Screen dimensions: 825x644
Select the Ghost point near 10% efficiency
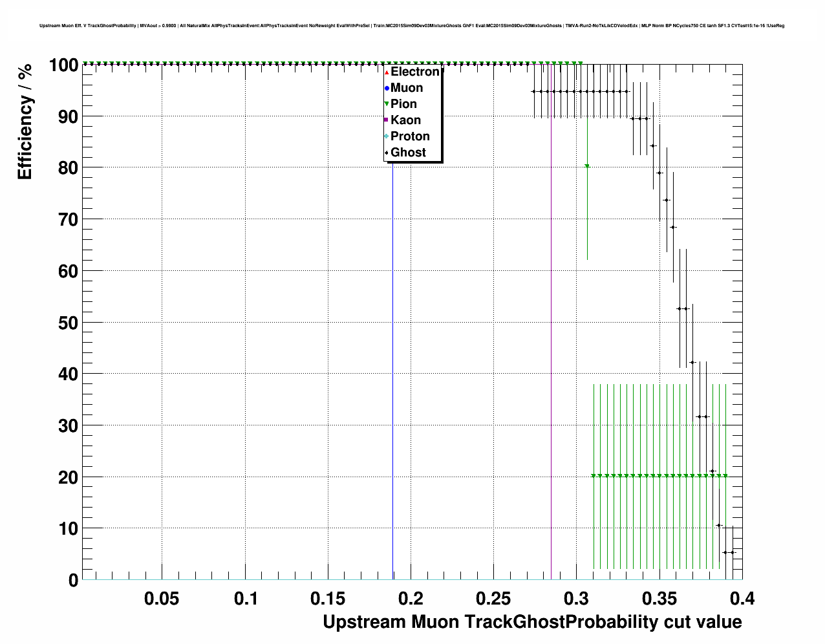tap(718, 525)
